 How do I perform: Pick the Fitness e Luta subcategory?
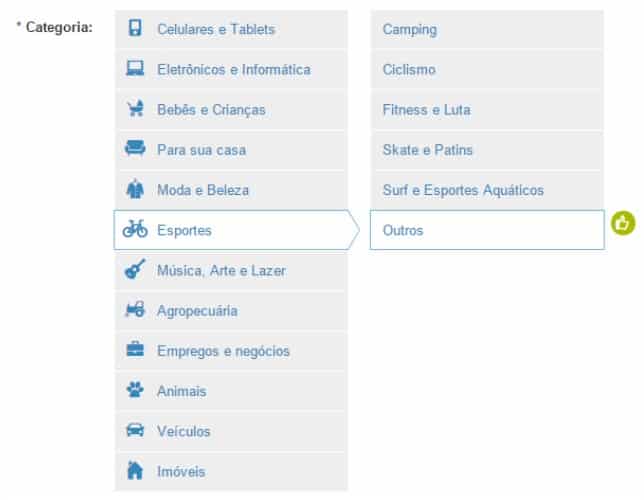487,110
